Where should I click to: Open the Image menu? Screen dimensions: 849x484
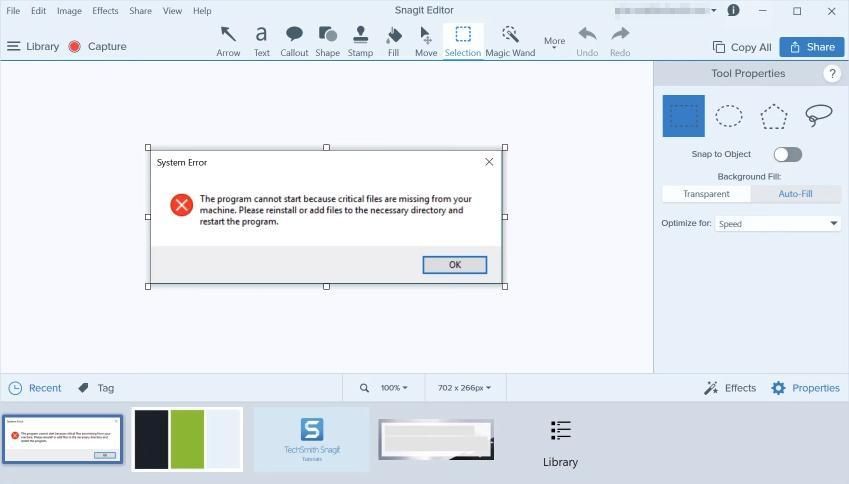click(x=69, y=11)
